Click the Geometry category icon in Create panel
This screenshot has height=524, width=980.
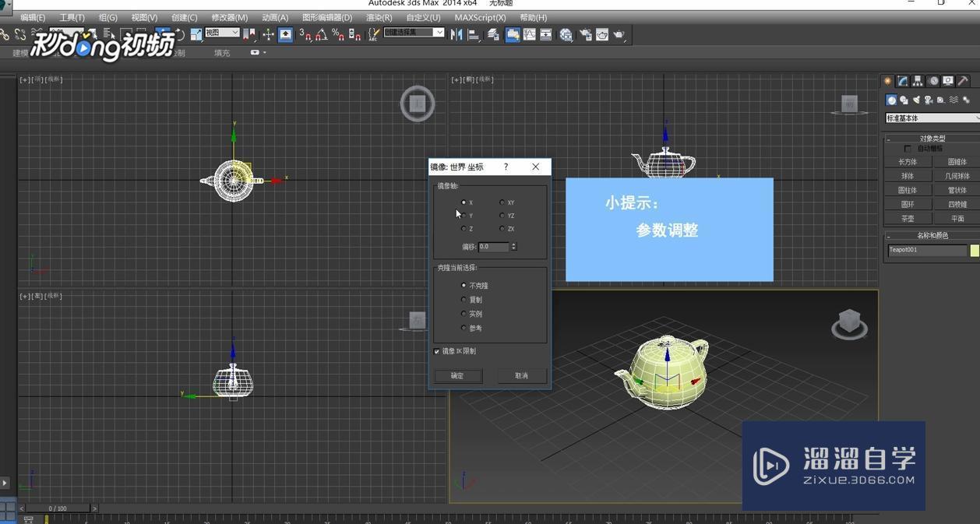890,100
